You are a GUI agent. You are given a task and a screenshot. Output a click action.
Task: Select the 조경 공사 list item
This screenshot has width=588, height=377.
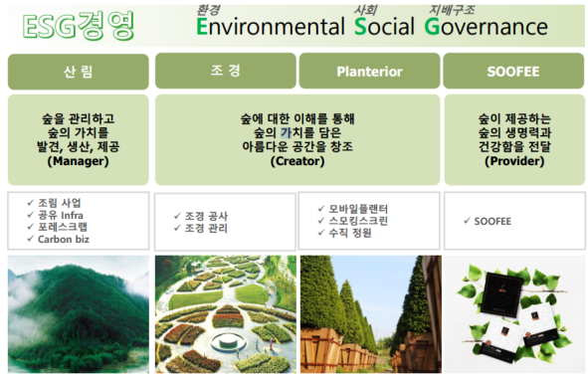click(x=206, y=216)
